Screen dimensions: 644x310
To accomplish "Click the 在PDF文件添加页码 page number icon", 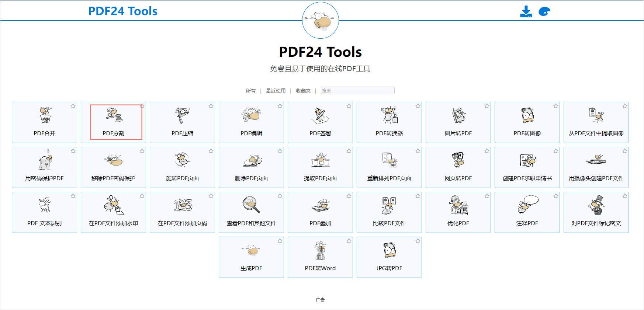I will [x=183, y=205].
